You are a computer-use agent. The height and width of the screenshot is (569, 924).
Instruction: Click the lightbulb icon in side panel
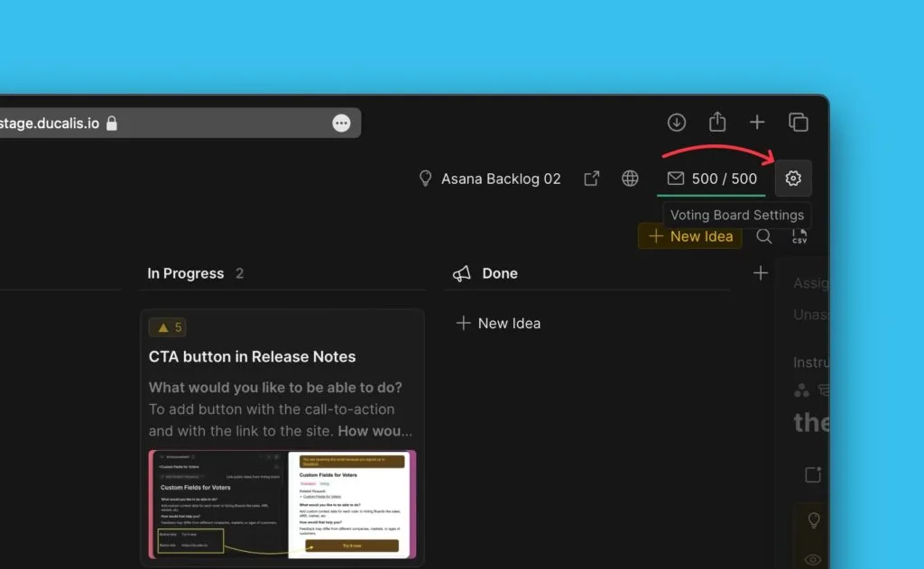[x=813, y=520]
